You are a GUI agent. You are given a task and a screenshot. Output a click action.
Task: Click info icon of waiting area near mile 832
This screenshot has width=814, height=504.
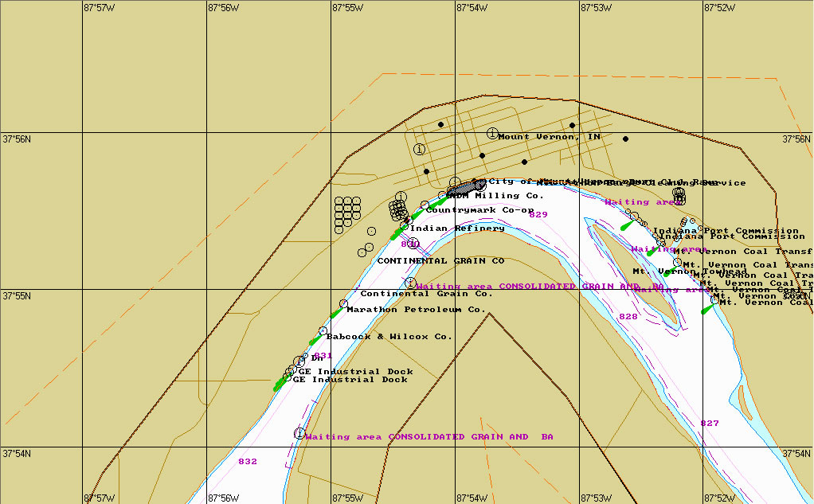(299, 433)
